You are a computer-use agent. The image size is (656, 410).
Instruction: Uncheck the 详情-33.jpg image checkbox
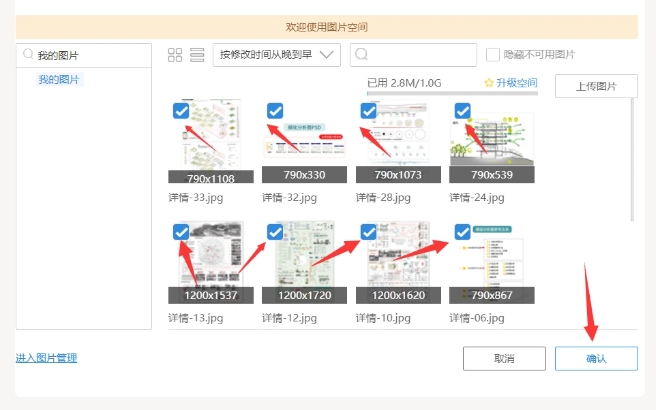point(181,111)
